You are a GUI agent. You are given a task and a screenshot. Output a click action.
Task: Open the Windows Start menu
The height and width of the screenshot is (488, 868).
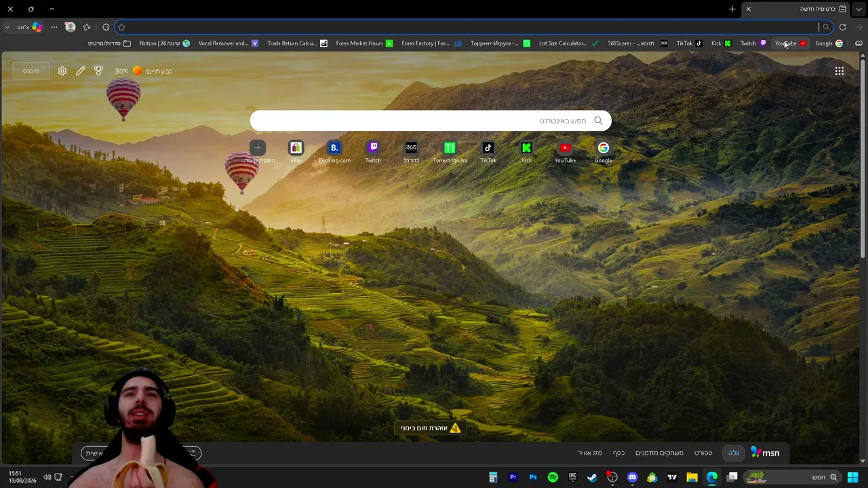853,477
